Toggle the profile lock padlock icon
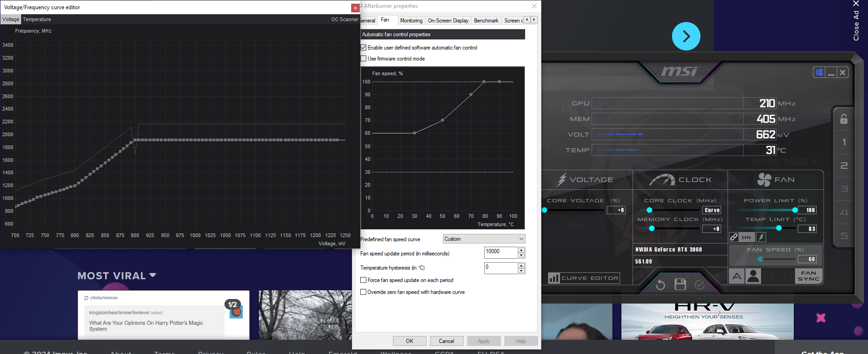868x354 pixels. (844, 119)
